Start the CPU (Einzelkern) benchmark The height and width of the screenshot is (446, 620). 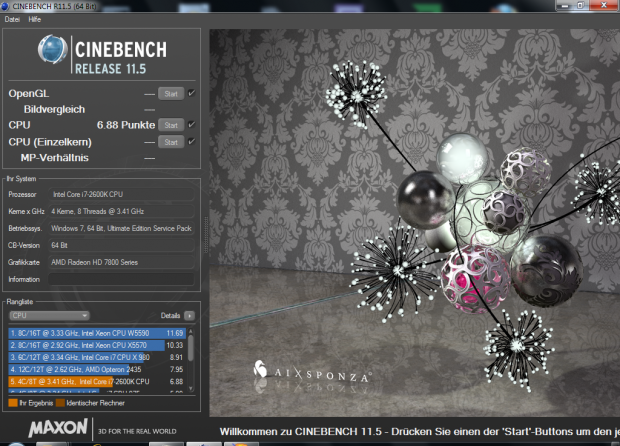pos(171,142)
